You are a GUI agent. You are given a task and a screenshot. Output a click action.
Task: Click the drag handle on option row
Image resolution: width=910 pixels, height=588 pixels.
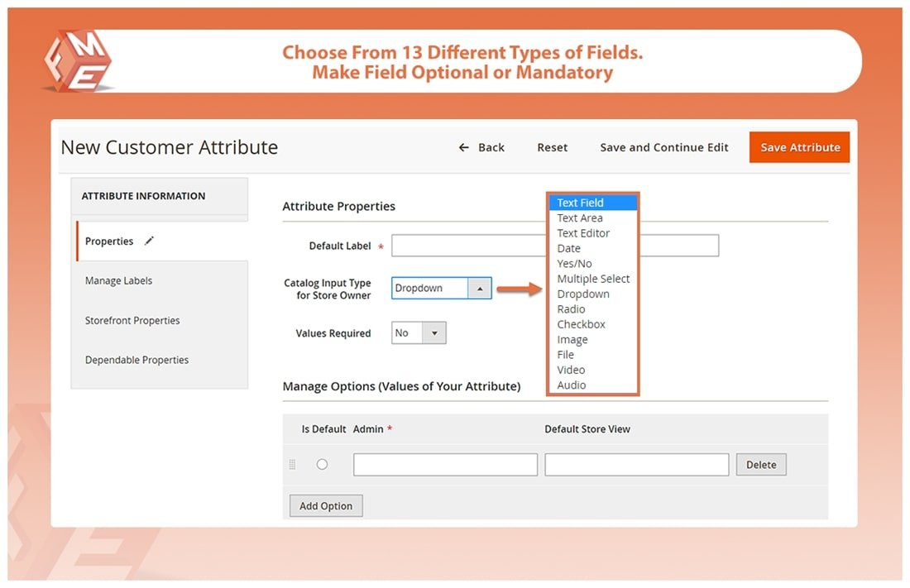(x=292, y=465)
